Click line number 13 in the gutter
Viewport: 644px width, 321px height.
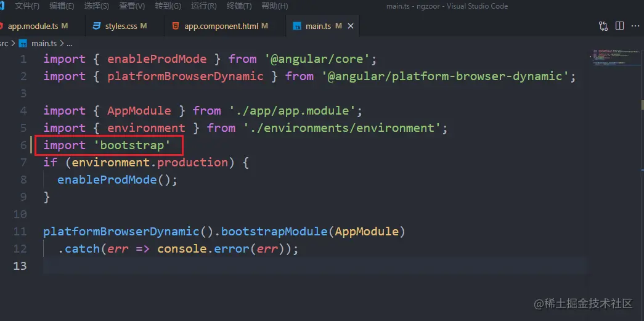(20, 266)
